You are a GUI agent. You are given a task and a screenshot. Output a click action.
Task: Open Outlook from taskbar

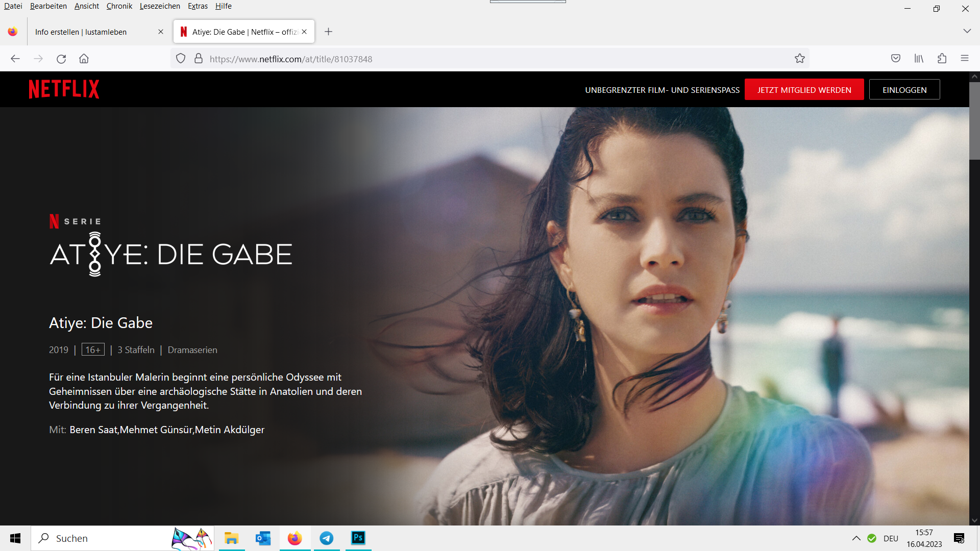(x=263, y=538)
